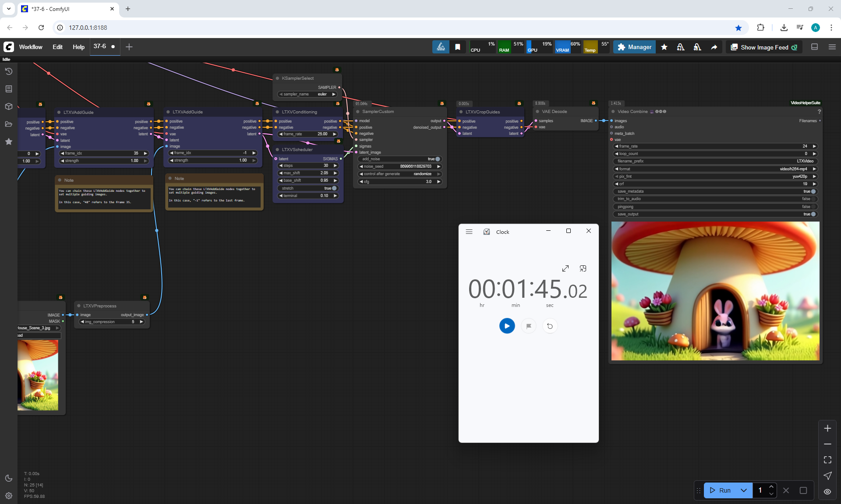Image resolution: width=841 pixels, height=504 pixels.
Task: Click the Show Image Feed button
Action: [x=764, y=47]
